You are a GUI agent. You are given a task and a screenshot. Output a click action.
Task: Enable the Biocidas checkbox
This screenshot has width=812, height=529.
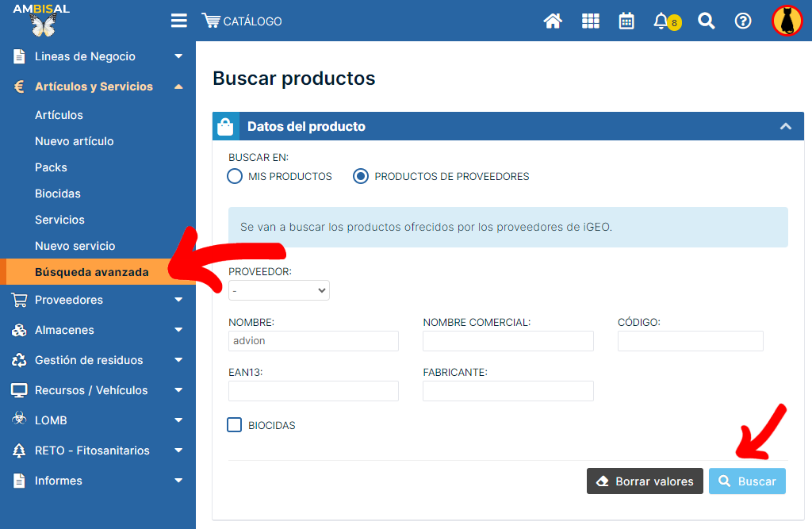tap(235, 425)
